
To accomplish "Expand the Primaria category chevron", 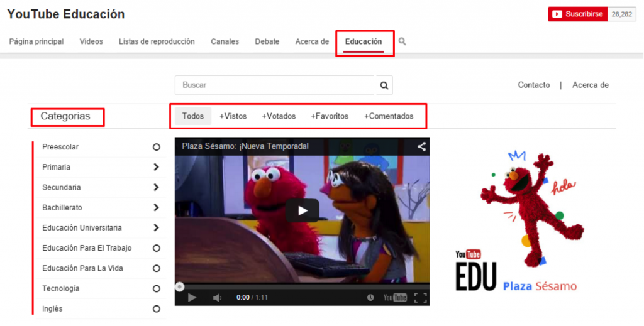I will [x=156, y=167].
